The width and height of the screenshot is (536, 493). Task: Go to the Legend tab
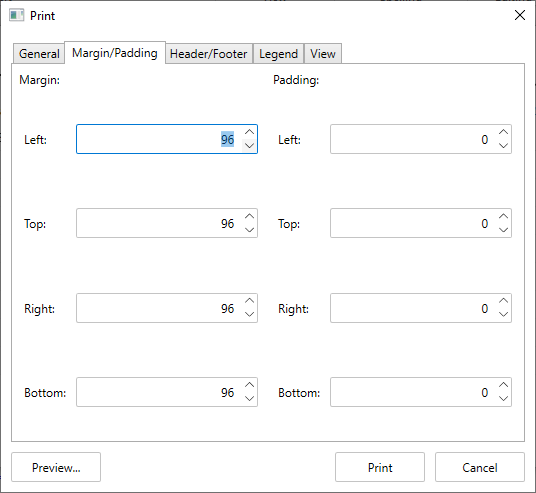[x=279, y=54]
